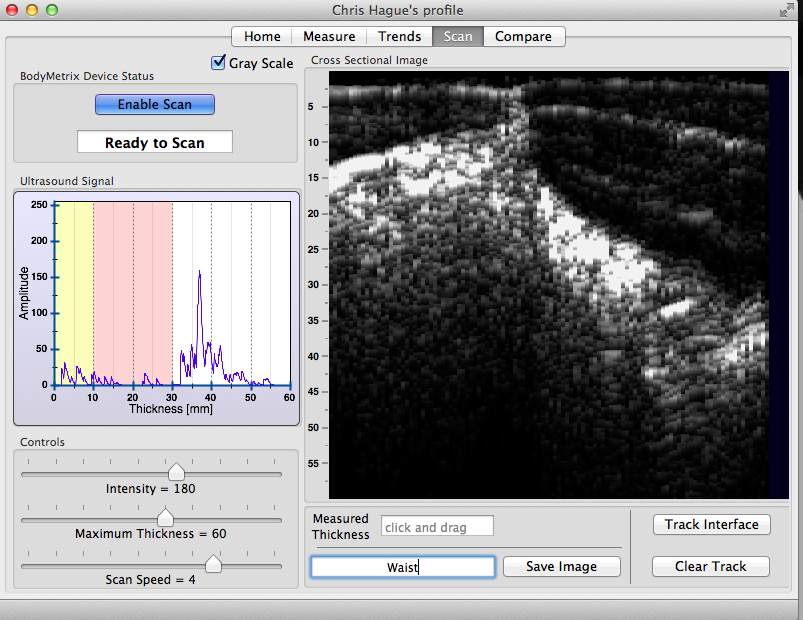Click the Save Image button
Screen dimensions: 803x620
562,566
